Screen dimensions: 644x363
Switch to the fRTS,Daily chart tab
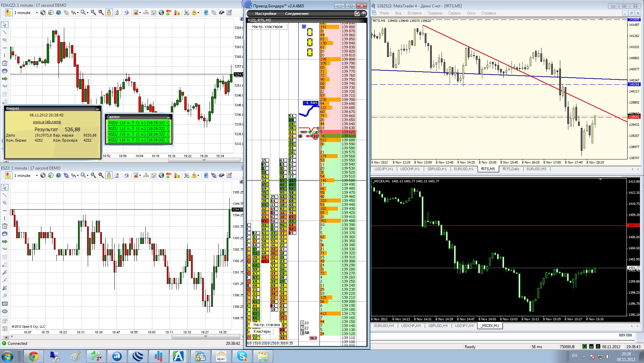pyautogui.click(x=511, y=169)
